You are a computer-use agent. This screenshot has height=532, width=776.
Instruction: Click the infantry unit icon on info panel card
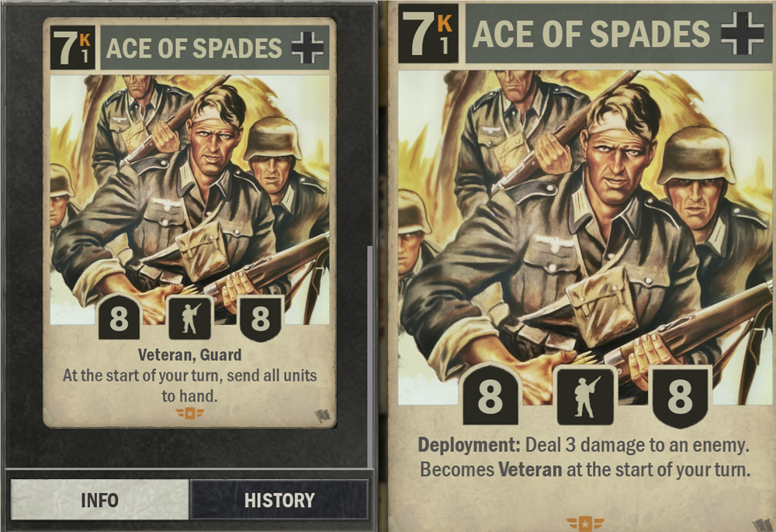coord(189,318)
